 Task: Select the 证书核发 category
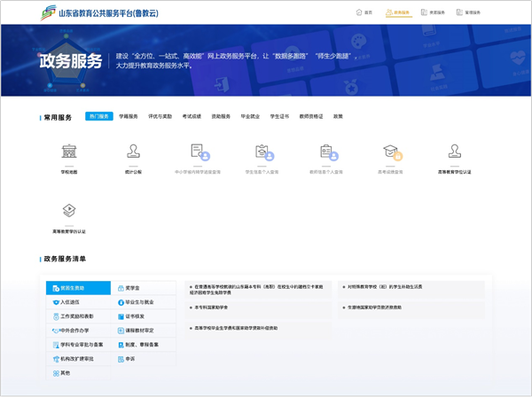(x=134, y=316)
